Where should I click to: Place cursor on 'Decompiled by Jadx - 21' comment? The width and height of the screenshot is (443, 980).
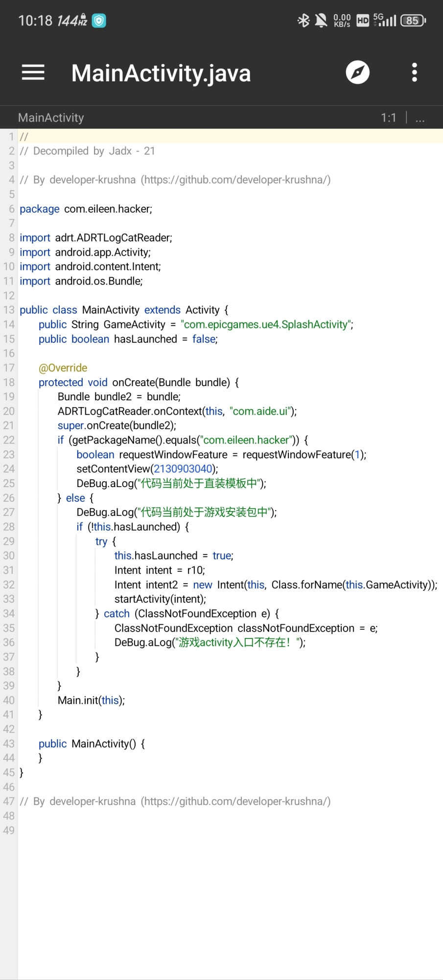tap(87, 151)
